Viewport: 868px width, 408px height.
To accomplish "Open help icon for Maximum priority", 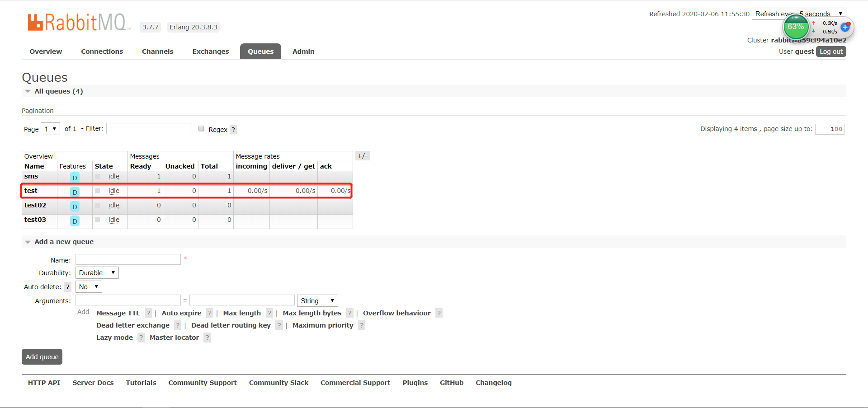I will (x=362, y=325).
